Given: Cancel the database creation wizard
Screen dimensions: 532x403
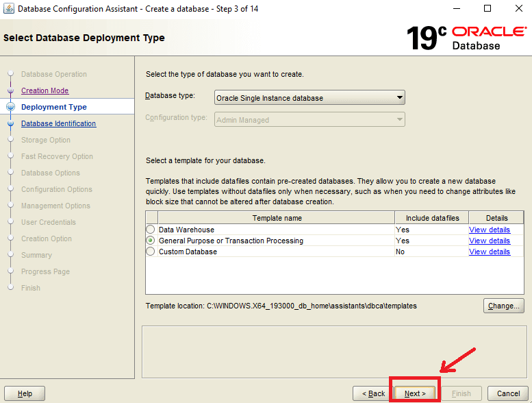Looking at the screenshot, I should tap(508, 393).
